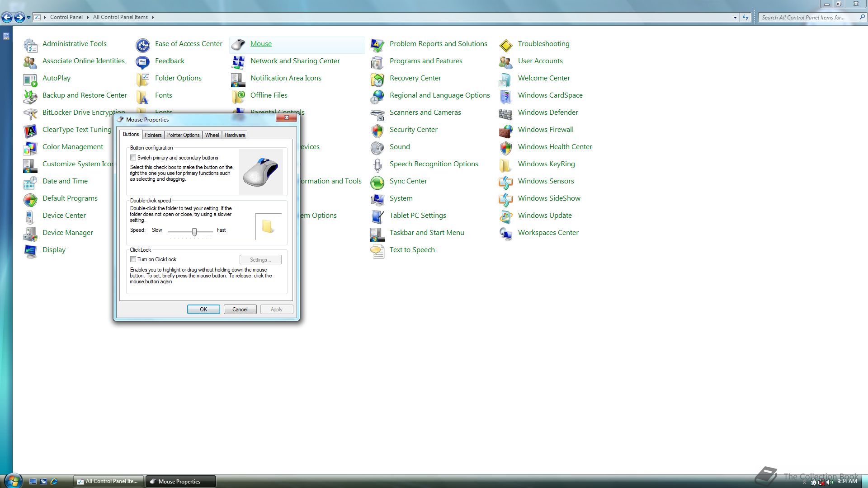Open the Programs and Features link
The height and width of the screenshot is (488, 868).
click(x=426, y=61)
